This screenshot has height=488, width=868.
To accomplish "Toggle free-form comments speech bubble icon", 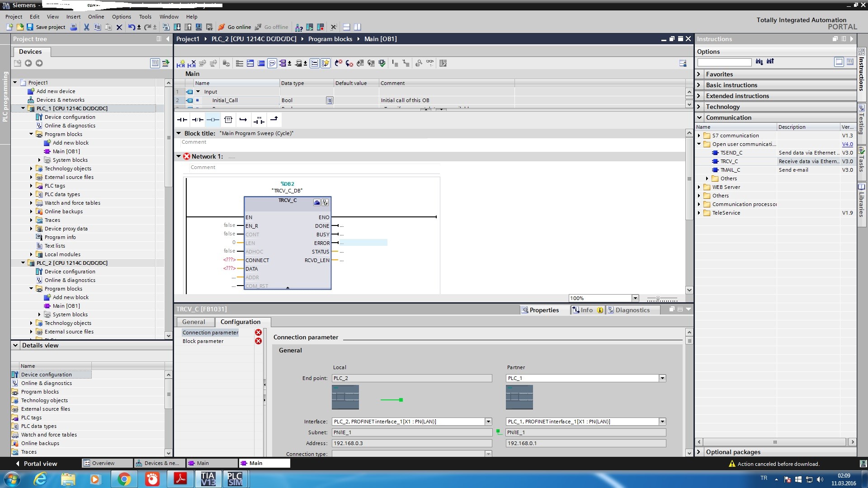I will pos(272,63).
